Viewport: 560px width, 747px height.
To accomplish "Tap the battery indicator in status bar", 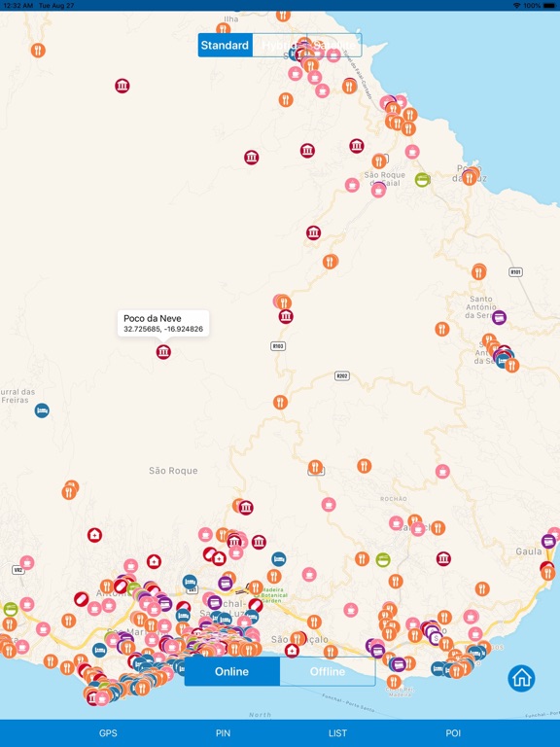I will pos(549,5).
